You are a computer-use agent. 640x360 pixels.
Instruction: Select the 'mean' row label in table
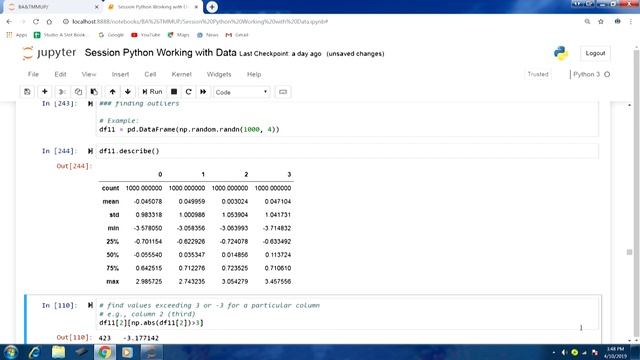tap(111, 201)
